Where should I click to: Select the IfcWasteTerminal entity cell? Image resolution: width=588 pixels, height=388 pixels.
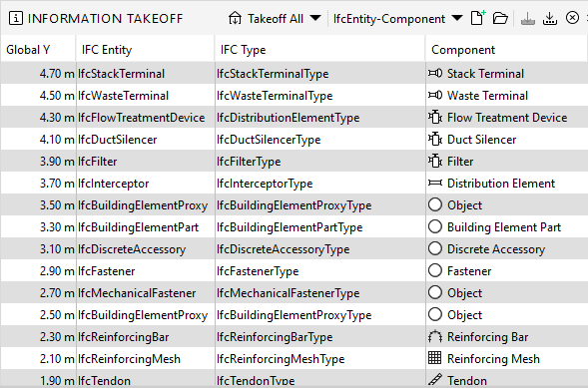[x=146, y=96]
